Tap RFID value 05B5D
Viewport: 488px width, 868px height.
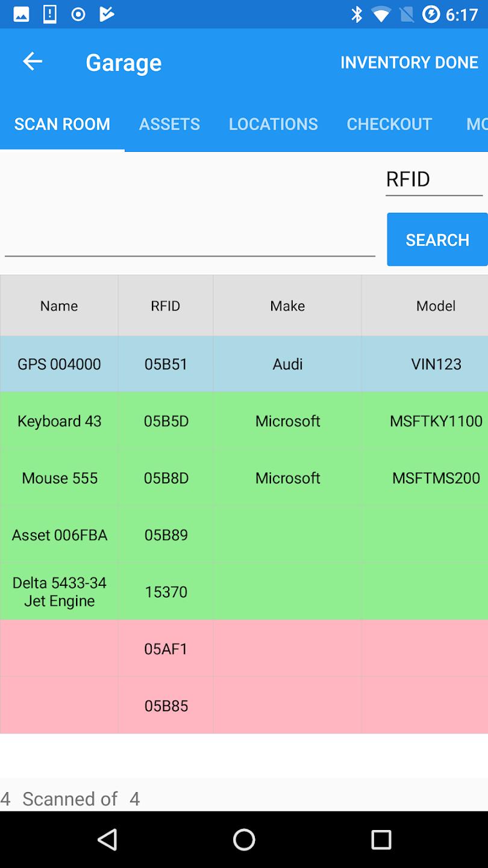(x=166, y=421)
